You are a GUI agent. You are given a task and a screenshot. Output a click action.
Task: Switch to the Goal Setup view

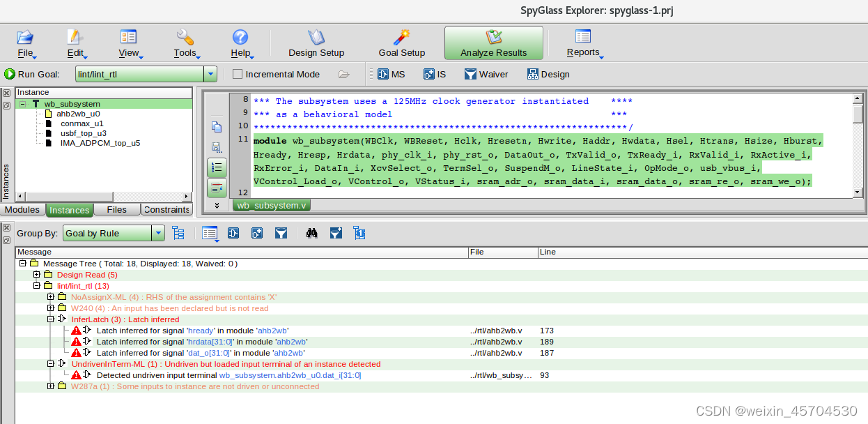(x=401, y=43)
